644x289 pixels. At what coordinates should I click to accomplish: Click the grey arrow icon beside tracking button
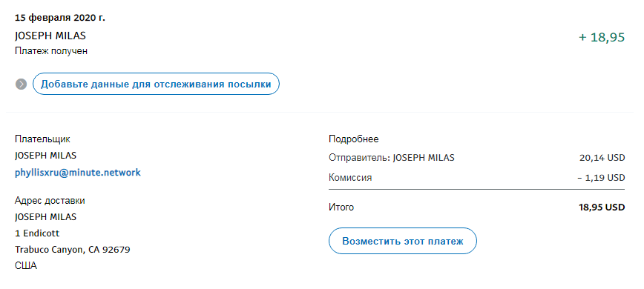point(22,84)
